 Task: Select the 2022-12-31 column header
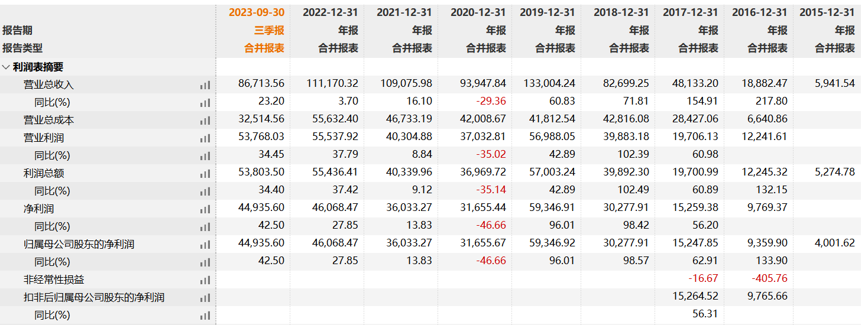pyautogui.click(x=330, y=12)
